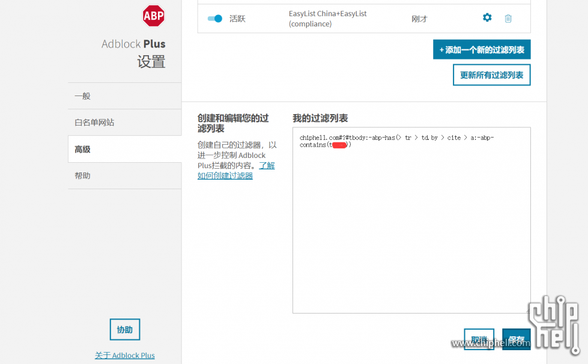Click the 我的过滤列表 heading
Screen dimensions: 588x364
click(320, 118)
